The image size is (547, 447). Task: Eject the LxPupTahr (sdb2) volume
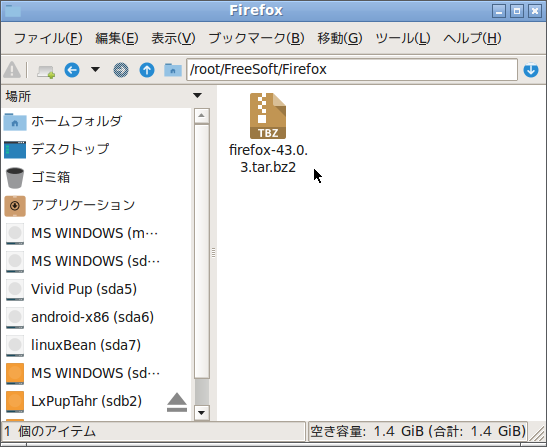tap(177, 402)
